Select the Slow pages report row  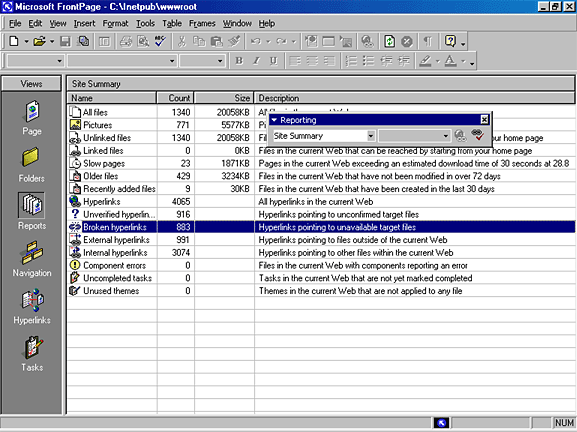[x=321, y=163]
